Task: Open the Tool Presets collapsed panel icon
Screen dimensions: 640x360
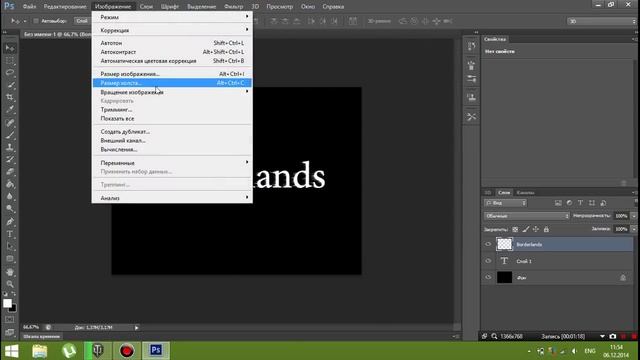Action: tap(471, 117)
